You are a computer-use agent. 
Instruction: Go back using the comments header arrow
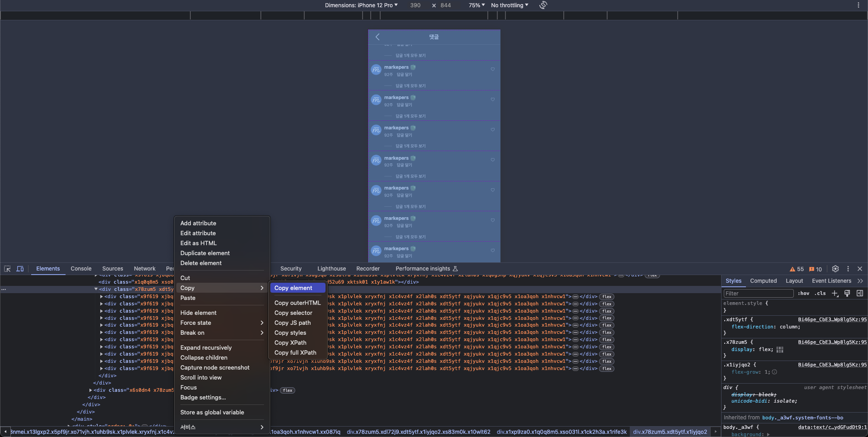tap(377, 37)
